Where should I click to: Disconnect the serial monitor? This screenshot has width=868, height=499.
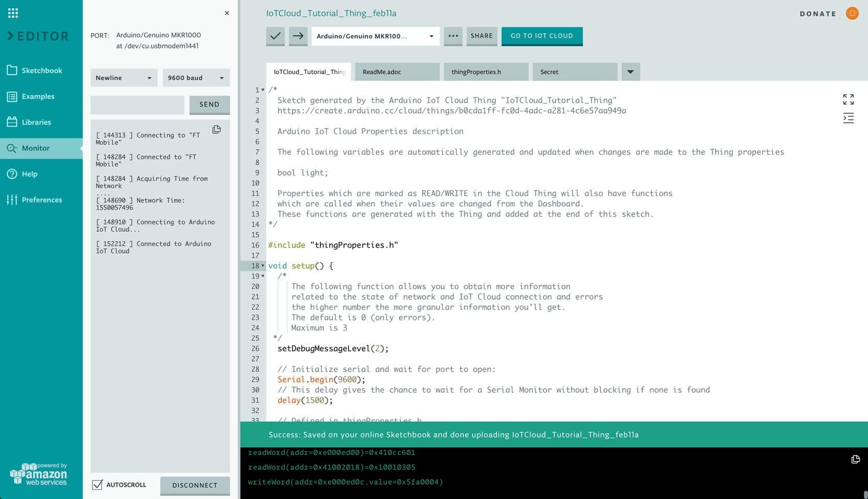(195, 486)
